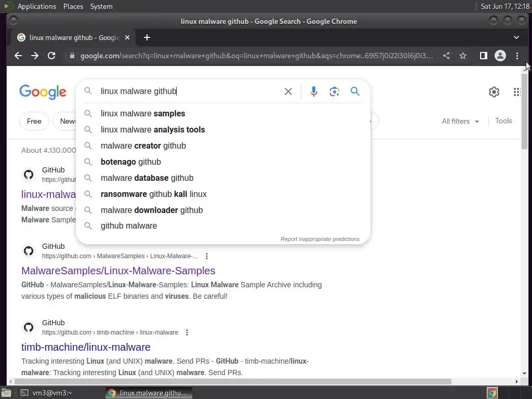Click the show desktop taskbar icon

[x=6, y=393]
